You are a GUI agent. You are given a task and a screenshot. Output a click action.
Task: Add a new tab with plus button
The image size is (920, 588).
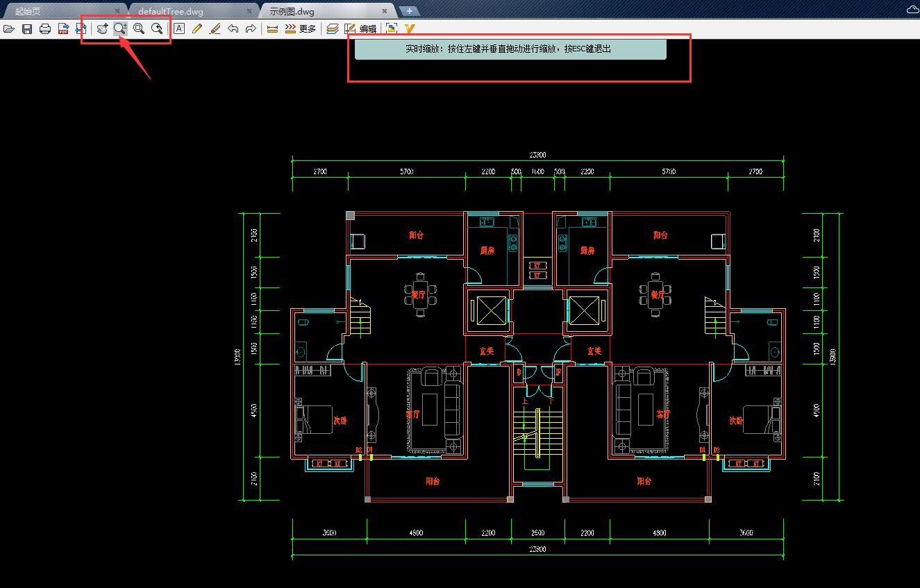click(410, 10)
